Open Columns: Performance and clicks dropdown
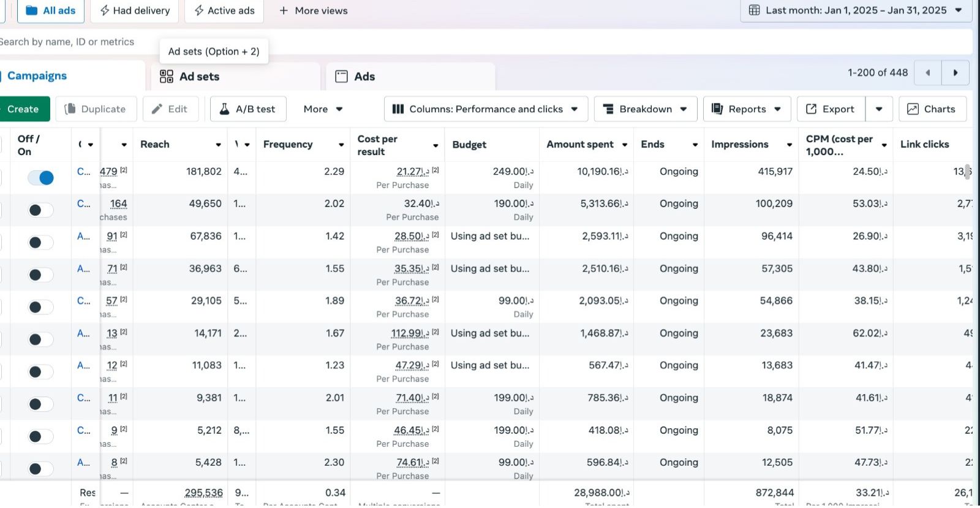This screenshot has width=980, height=508. (x=486, y=109)
